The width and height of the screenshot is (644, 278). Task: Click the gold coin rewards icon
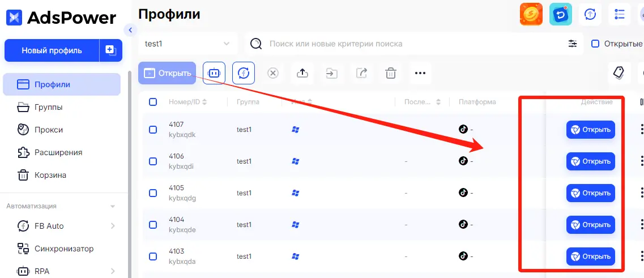click(x=531, y=14)
